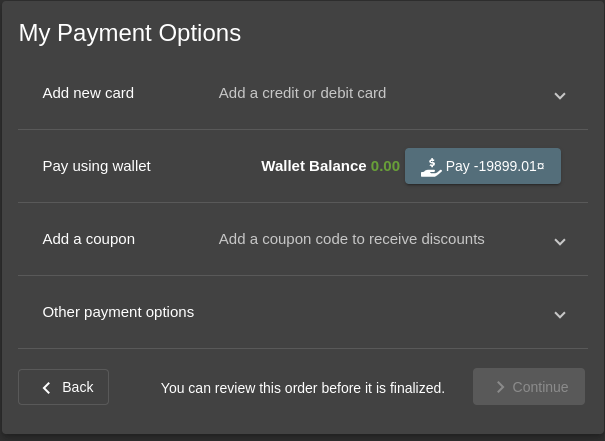Open the Add new card panel header

303,93
